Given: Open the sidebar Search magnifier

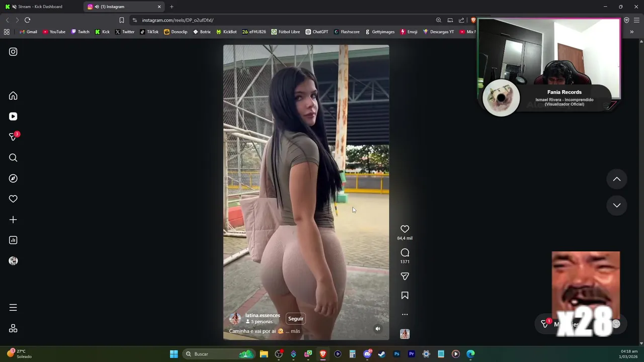Looking at the screenshot, I should pos(13,158).
